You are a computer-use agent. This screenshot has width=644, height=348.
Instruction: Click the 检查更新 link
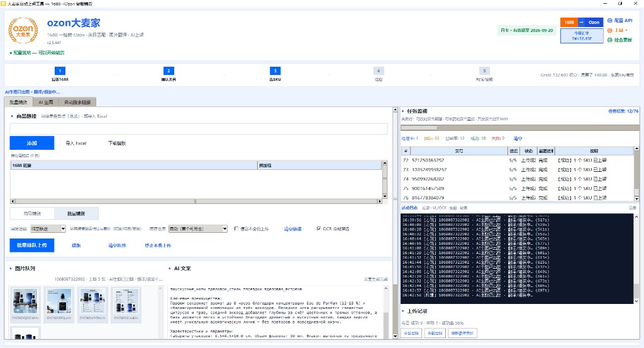pyautogui.click(x=623, y=40)
